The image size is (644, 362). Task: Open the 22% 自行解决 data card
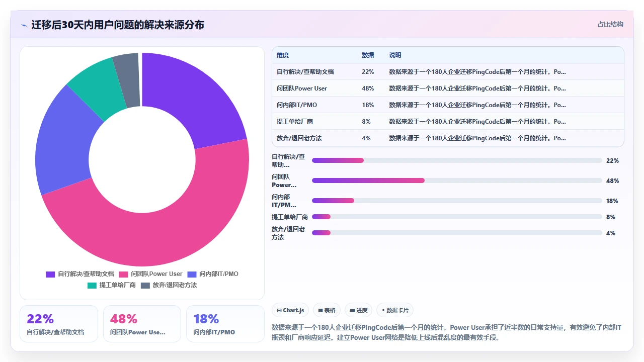pyautogui.click(x=59, y=324)
